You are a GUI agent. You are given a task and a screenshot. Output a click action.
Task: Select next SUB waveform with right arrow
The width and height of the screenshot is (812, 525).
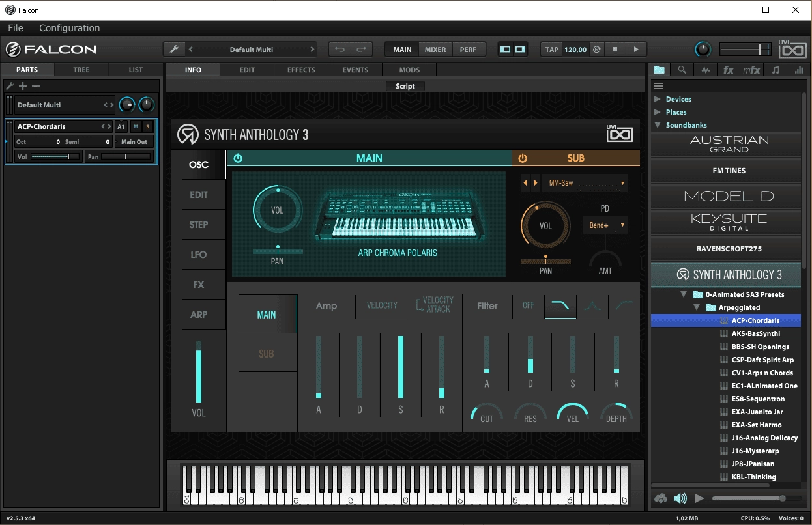(x=536, y=183)
